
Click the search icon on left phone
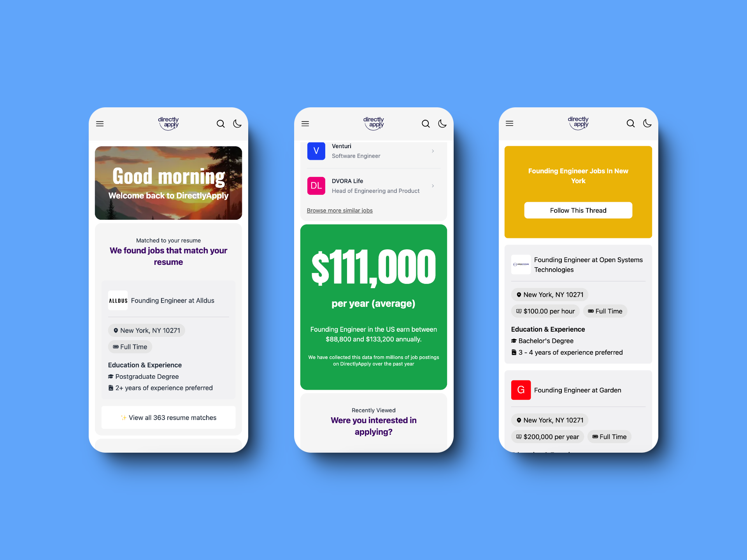pyautogui.click(x=219, y=124)
